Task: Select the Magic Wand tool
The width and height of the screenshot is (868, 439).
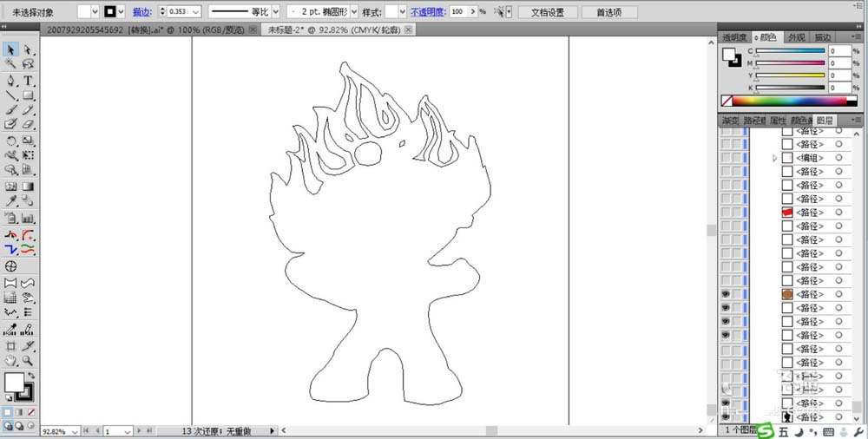Action: click(x=10, y=64)
